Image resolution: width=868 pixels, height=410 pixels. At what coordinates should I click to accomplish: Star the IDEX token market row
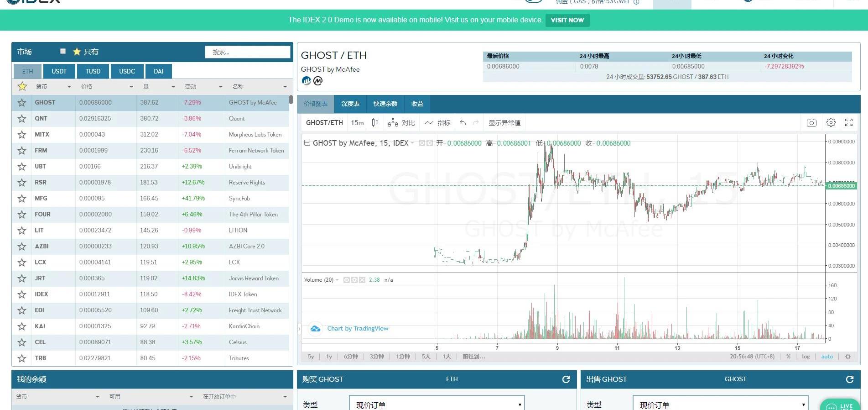21,294
